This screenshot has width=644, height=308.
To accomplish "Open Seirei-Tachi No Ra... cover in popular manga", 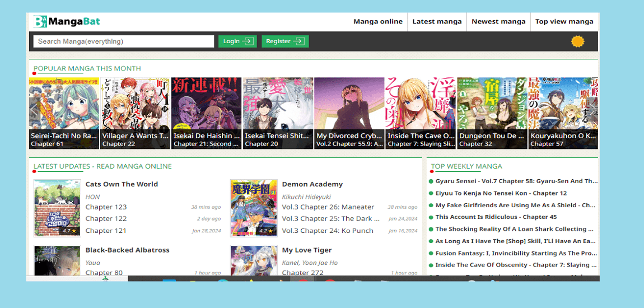I will point(64,113).
